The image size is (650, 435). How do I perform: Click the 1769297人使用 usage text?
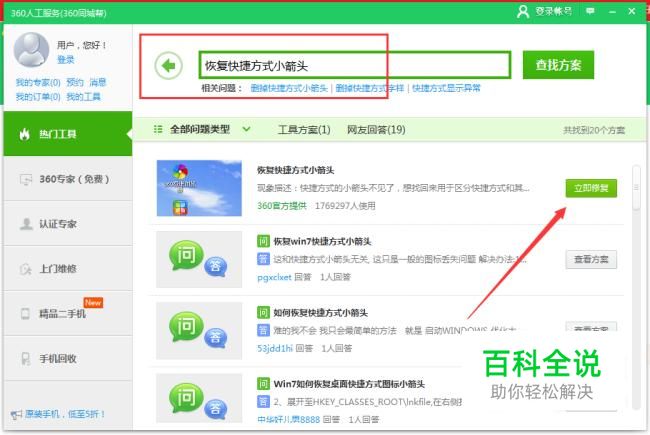click(345, 206)
